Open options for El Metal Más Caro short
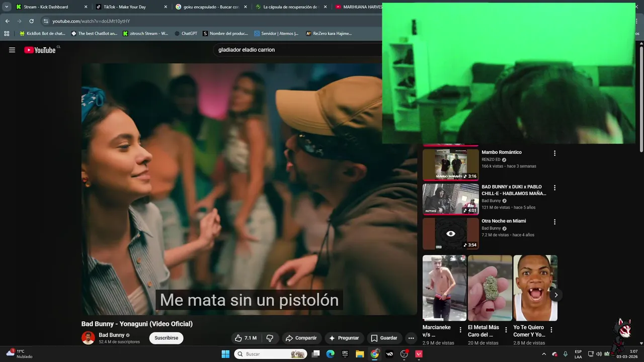The height and width of the screenshot is (362, 644). 506,330
